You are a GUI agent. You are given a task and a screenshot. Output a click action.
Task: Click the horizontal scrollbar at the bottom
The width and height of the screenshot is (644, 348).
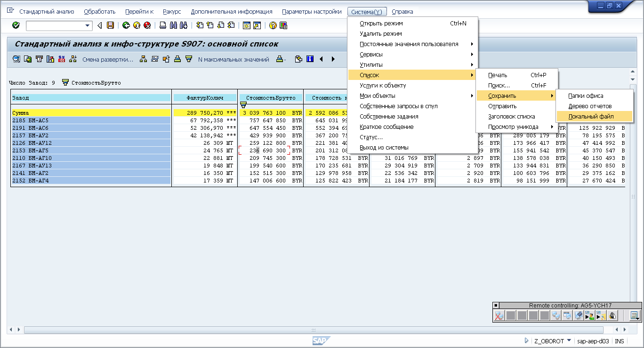click(x=313, y=330)
